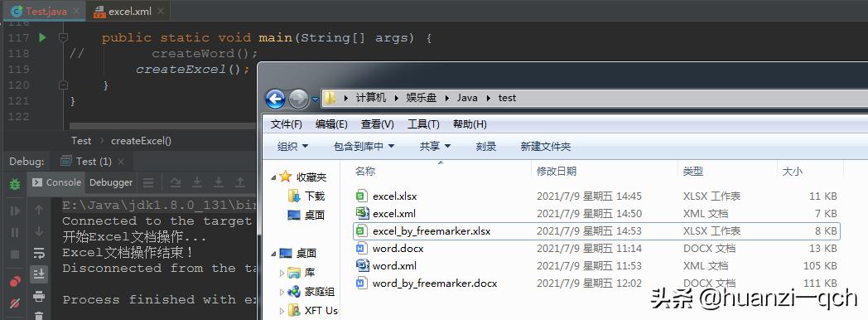Click 娱乐盘 in the Explorer address bar
Image resolution: width=868 pixels, height=320 pixels.
[x=422, y=98]
